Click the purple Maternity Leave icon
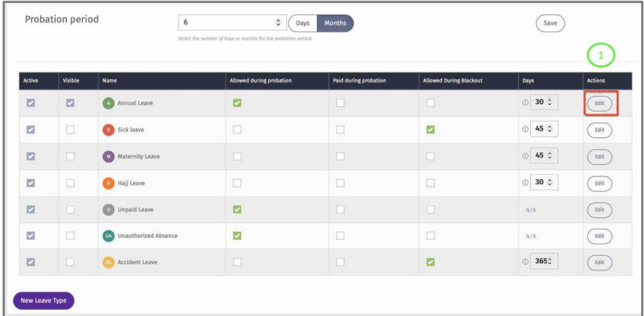Screen dimensions: 644x316 [x=108, y=156]
